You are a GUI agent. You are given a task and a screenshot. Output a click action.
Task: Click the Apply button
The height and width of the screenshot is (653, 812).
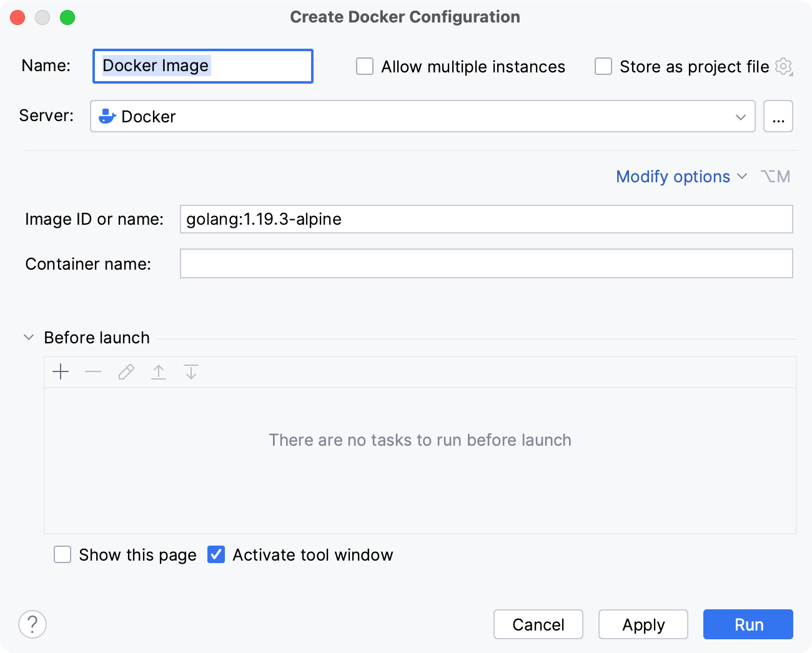(643, 624)
